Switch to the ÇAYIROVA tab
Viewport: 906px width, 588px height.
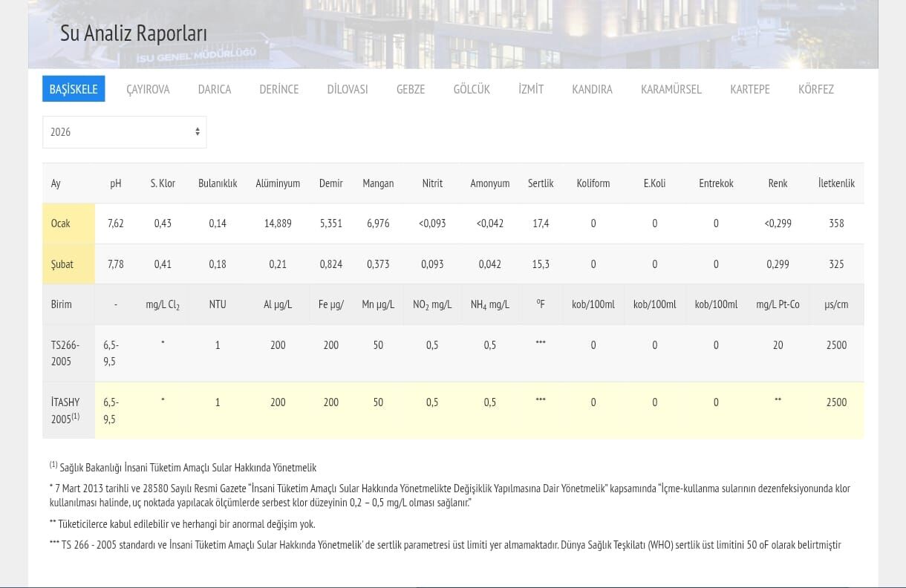148,89
